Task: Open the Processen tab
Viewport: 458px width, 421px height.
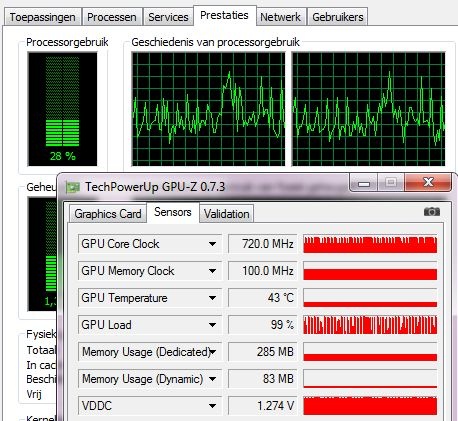Action: coord(112,17)
